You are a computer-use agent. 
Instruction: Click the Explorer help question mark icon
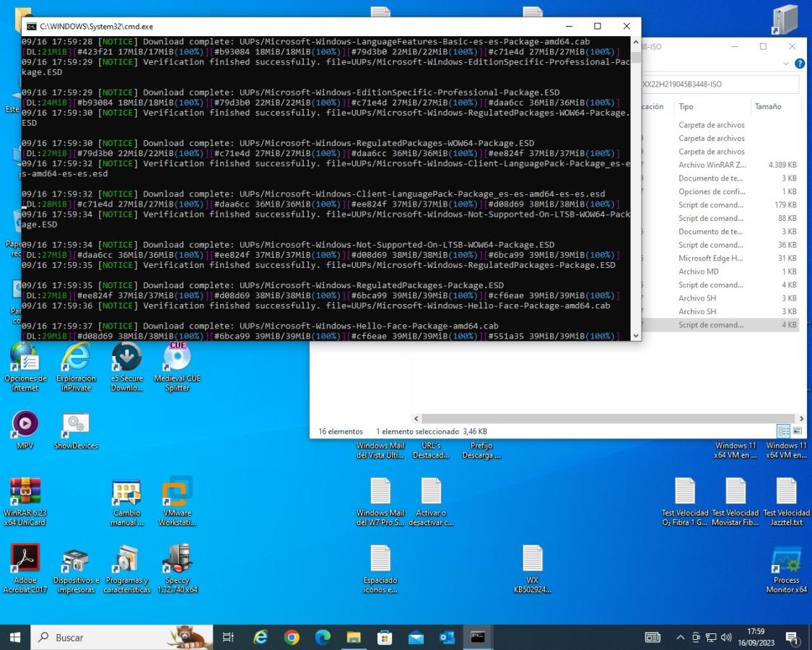(x=800, y=64)
